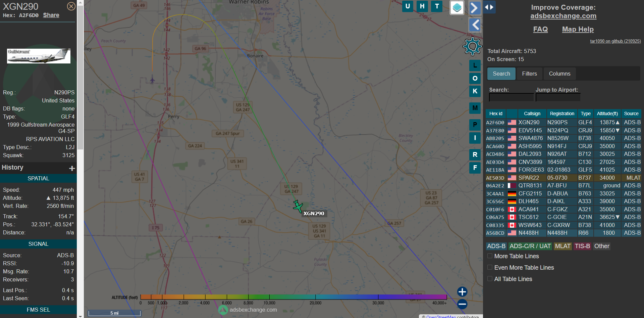Toggle the O map button

pyautogui.click(x=475, y=78)
